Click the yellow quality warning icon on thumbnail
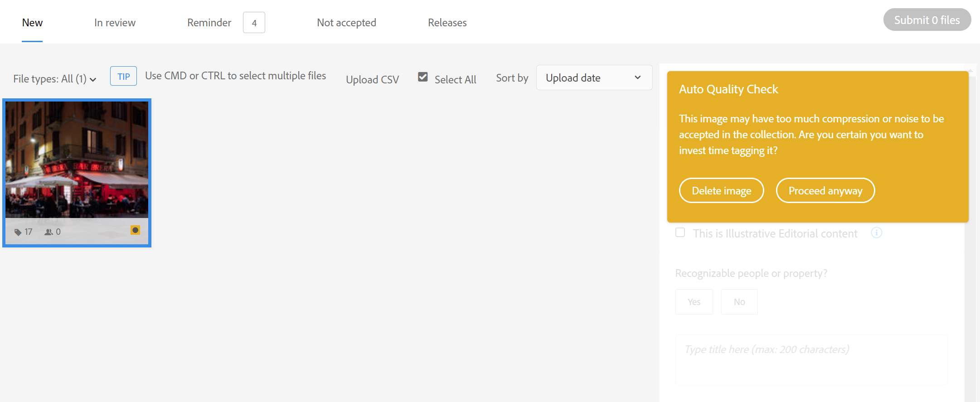Viewport: 980px width, 402px height. 135,230
